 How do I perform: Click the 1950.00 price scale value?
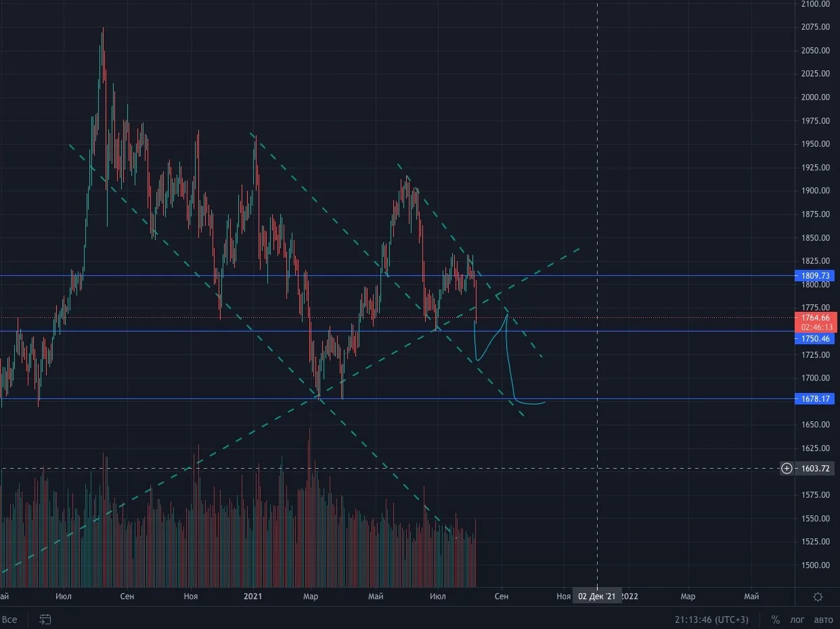pyautogui.click(x=816, y=144)
